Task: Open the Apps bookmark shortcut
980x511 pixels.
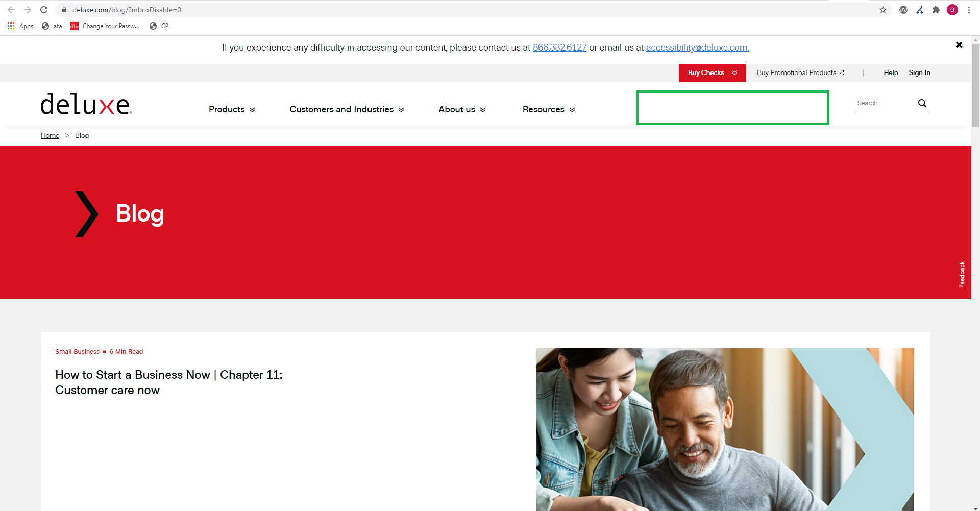Action: pyautogui.click(x=20, y=26)
